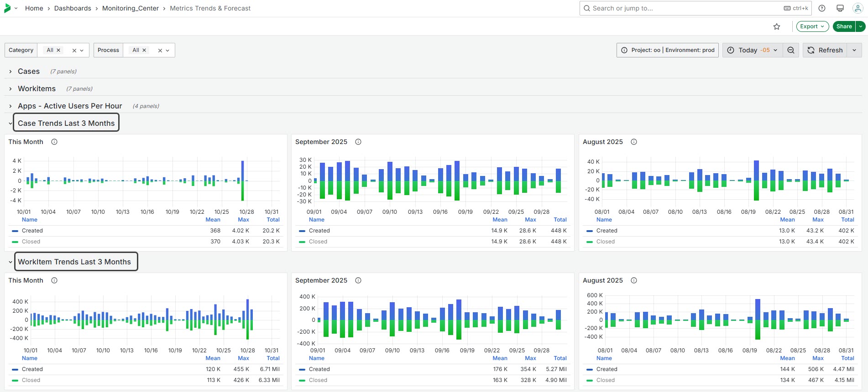Open the user profile avatar
This screenshot has width=868, height=392.
(x=858, y=8)
